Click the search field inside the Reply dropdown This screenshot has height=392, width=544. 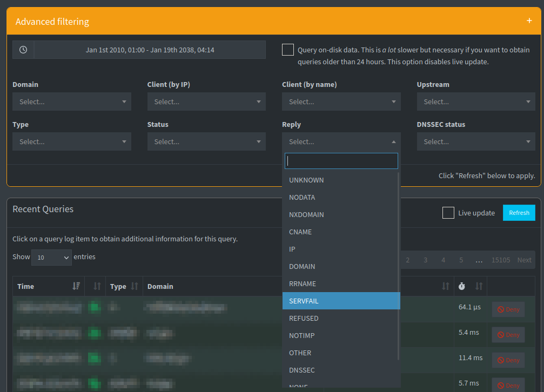click(341, 160)
